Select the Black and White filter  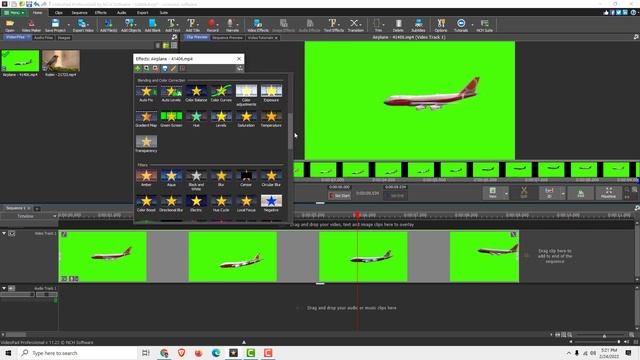pyautogui.click(x=196, y=179)
